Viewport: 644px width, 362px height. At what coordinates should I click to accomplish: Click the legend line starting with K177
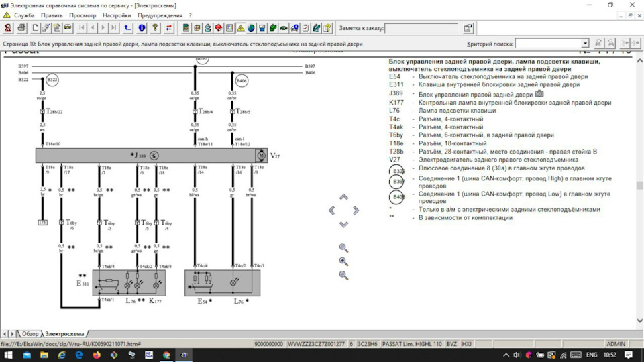point(500,103)
